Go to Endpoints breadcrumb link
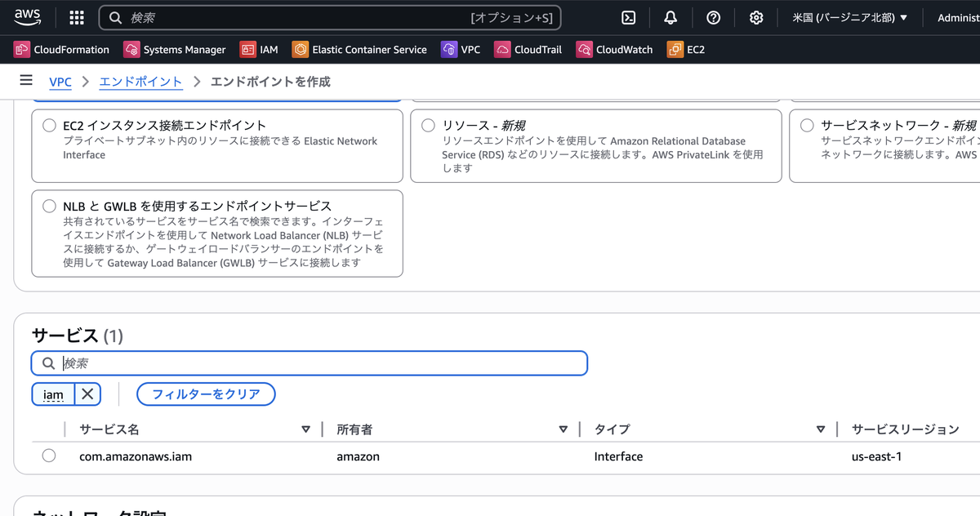Viewport: 980px width, 516px height. [141, 82]
